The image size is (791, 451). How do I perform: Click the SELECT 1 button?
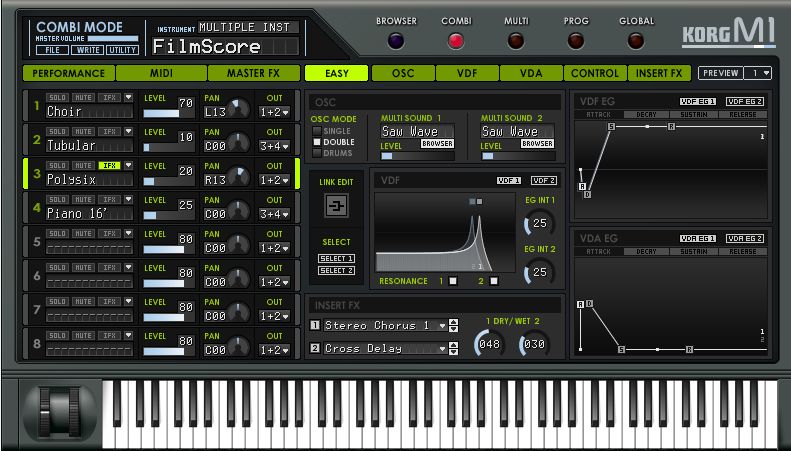[x=336, y=258]
